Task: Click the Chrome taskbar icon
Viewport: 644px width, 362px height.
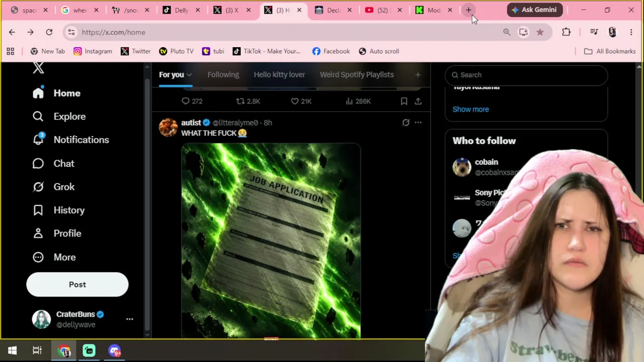Action: coord(64,351)
